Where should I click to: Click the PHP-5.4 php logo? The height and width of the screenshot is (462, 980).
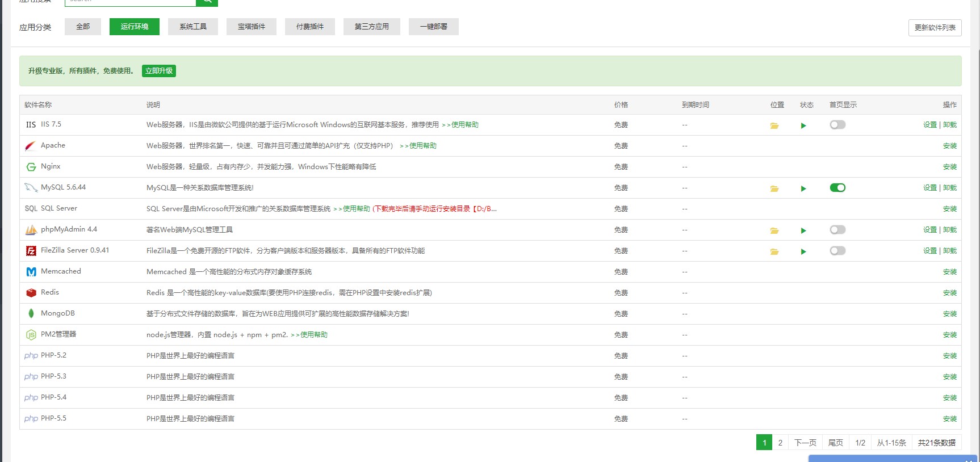coord(31,398)
